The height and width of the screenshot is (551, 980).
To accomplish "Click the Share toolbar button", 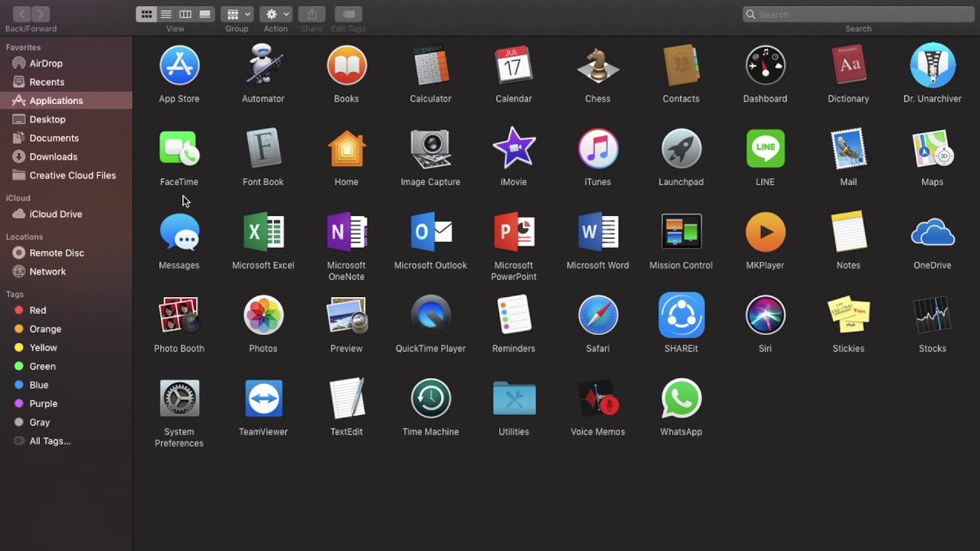I will [312, 14].
